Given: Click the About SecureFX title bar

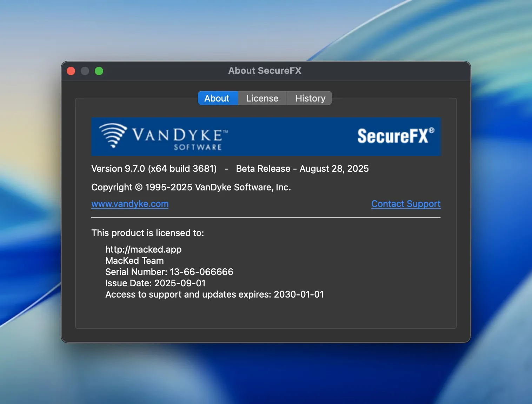Looking at the screenshot, I should point(265,71).
